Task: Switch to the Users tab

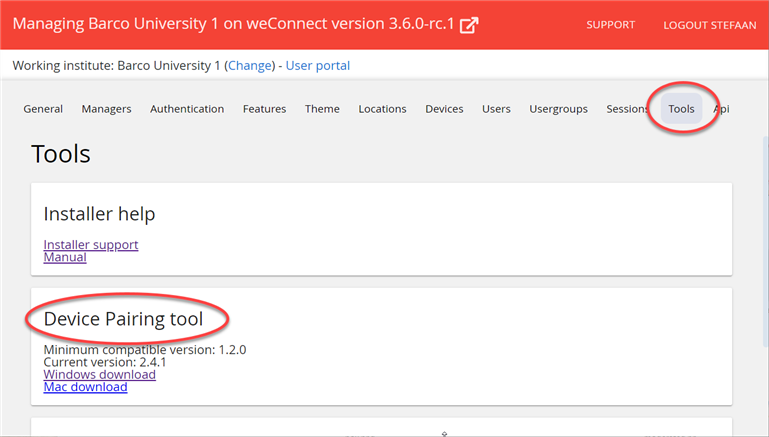Action: tap(496, 109)
